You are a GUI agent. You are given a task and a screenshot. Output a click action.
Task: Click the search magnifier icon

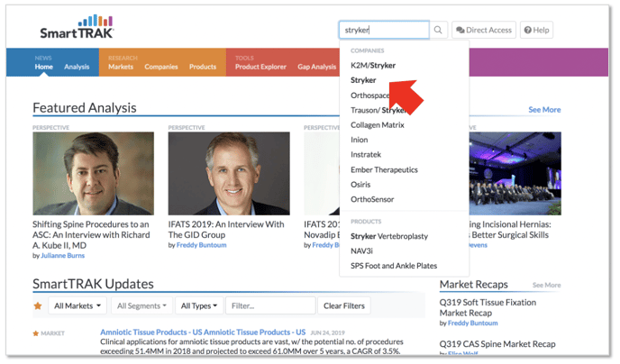(438, 30)
